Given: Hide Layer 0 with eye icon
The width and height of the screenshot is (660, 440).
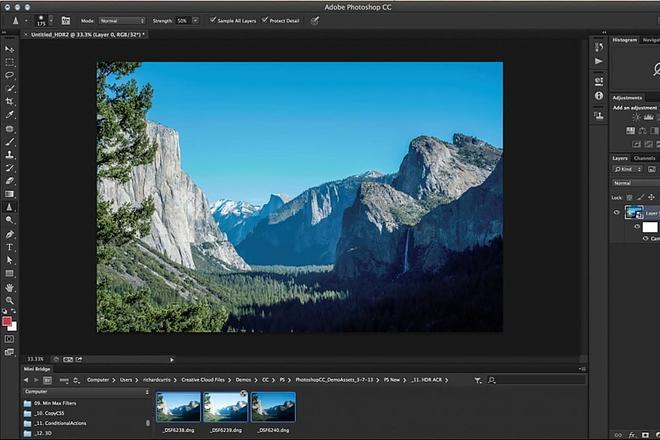Looking at the screenshot, I should pyautogui.click(x=617, y=213).
